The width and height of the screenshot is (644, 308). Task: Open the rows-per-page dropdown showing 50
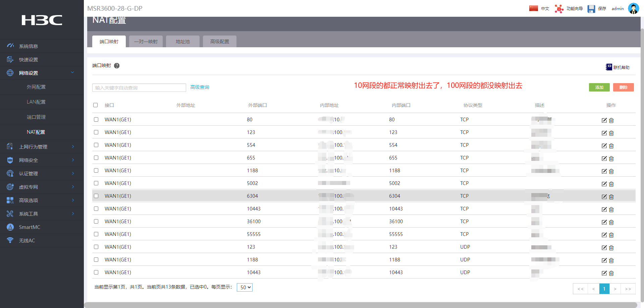click(x=245, y=287)
